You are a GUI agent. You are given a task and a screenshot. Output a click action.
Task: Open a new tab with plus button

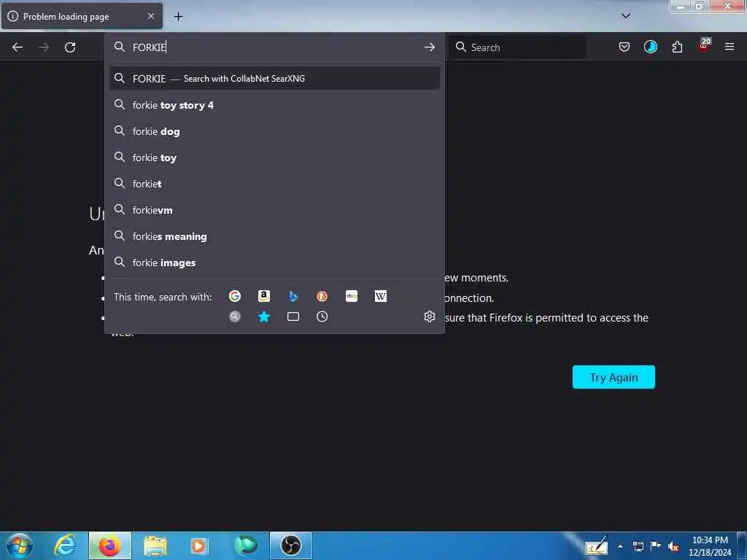pos(178,17)
